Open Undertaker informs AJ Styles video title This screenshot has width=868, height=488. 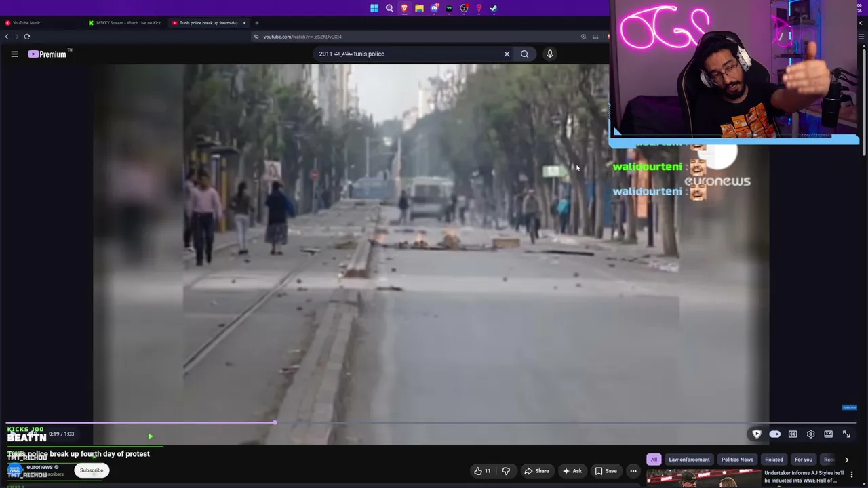[x=804, y=476]
